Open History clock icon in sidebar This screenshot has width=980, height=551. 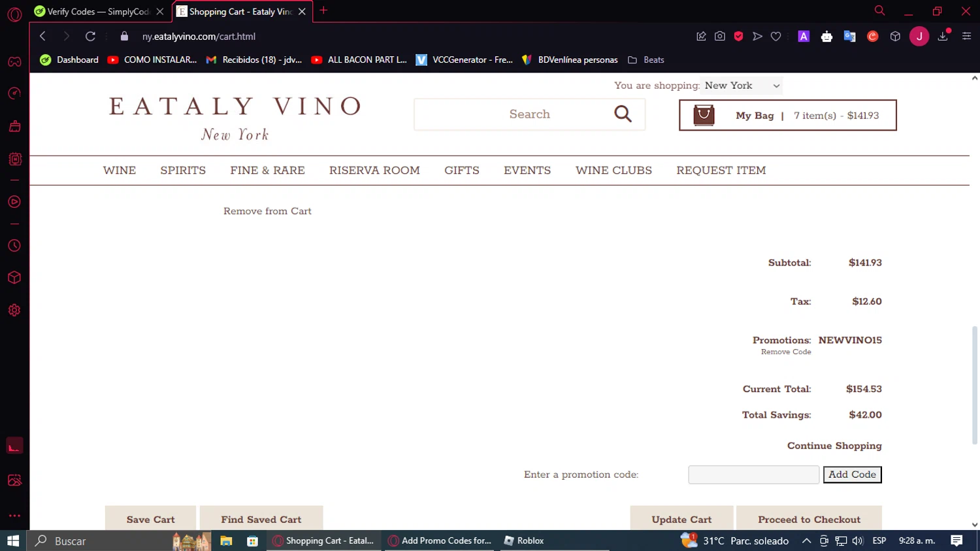click(x=14, y=246)
